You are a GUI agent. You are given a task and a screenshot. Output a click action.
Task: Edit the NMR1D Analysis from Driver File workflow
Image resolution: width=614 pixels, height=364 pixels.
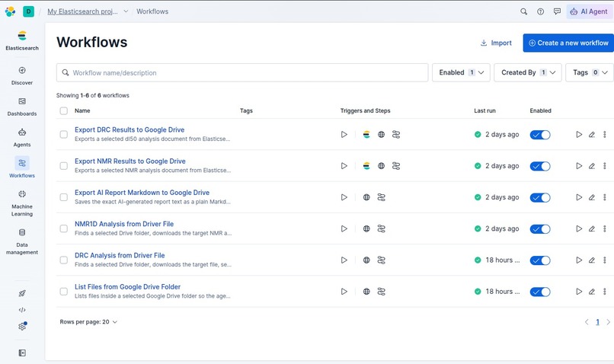(592, 228)
